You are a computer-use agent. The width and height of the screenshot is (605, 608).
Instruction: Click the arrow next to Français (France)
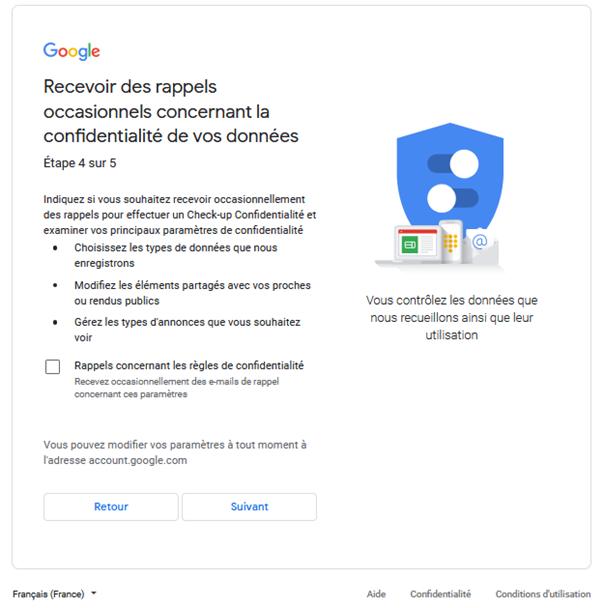[94, 593]
